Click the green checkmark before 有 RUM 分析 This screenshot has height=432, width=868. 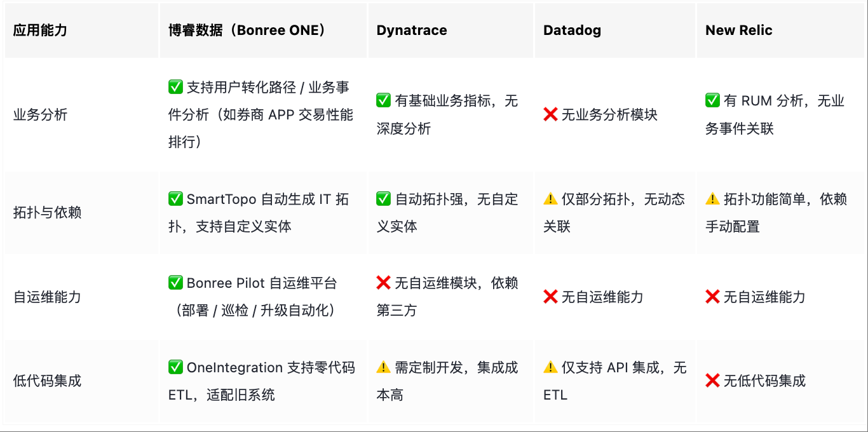tap(712, 100)
